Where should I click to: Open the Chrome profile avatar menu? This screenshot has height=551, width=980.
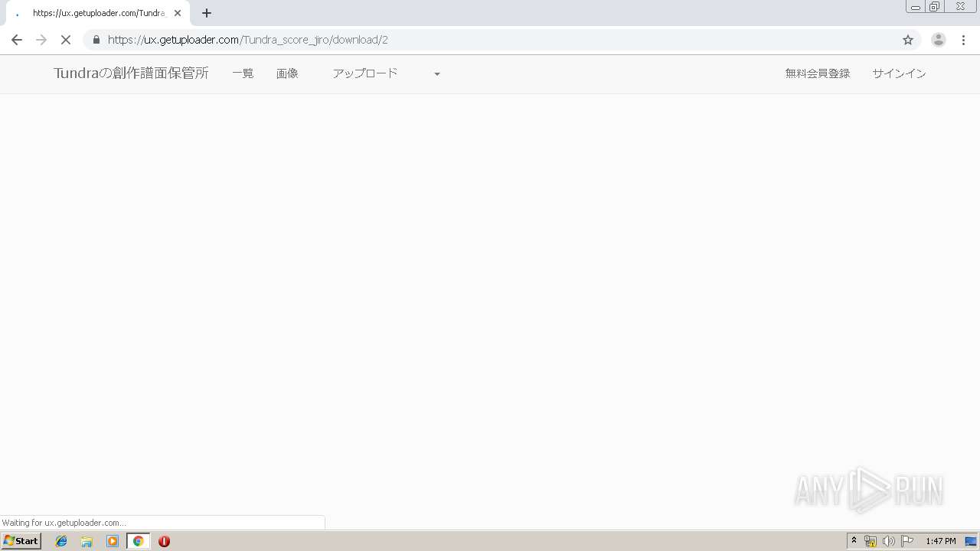point(938,40)
